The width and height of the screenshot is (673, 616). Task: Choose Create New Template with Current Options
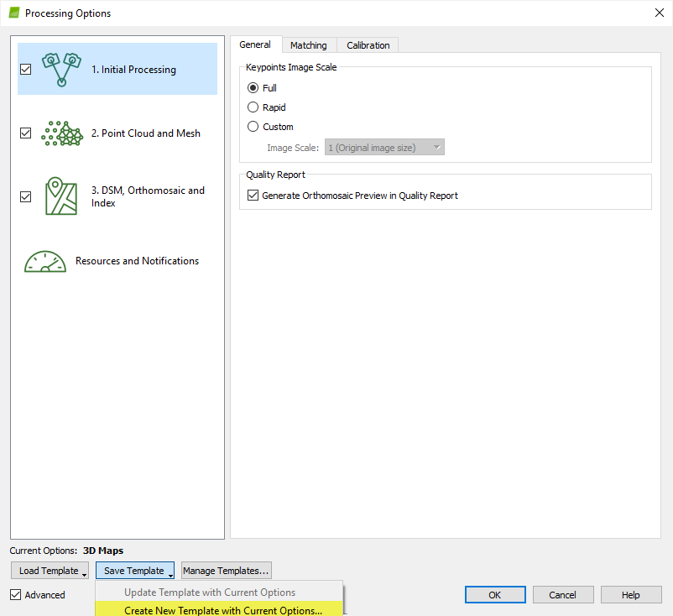coord(222,610)
